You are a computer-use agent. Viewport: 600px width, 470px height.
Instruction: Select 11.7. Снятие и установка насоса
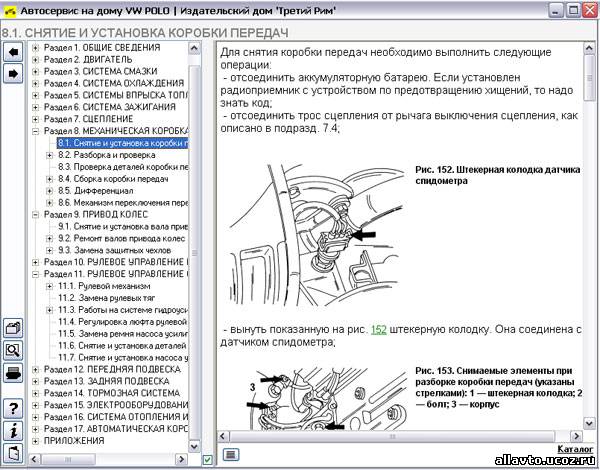tap(123, 357)
